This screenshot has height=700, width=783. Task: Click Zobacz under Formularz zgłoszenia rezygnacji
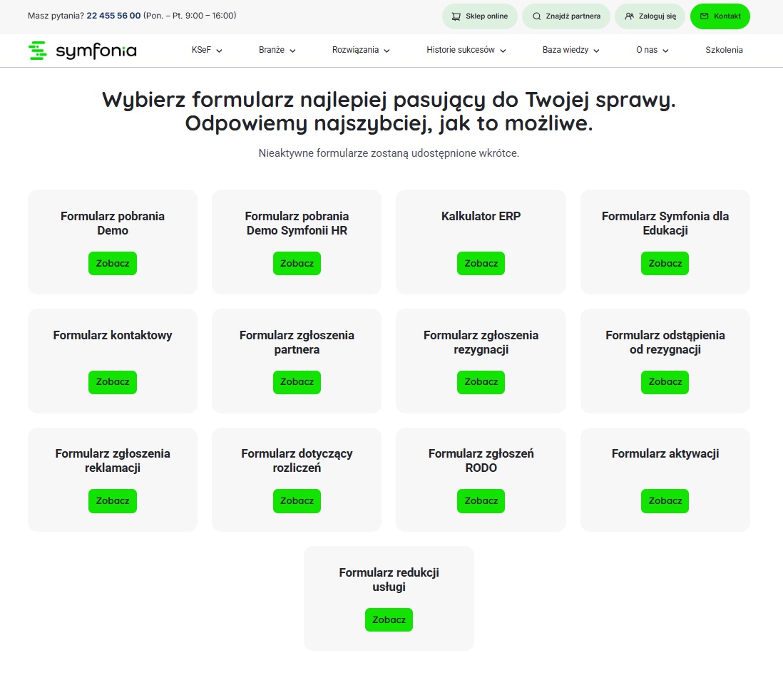tap(481, 382)
